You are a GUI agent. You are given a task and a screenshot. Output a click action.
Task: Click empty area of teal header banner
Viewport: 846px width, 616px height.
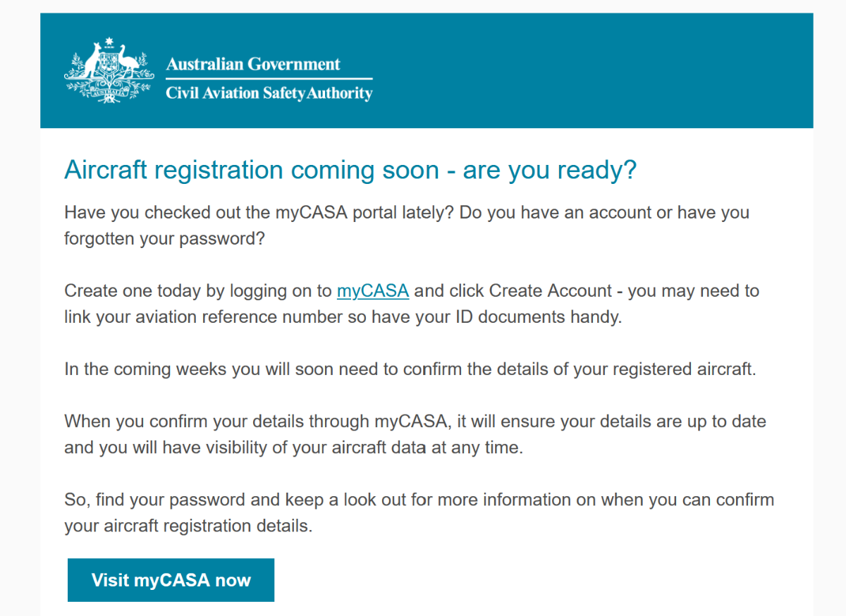click(599, 70)
